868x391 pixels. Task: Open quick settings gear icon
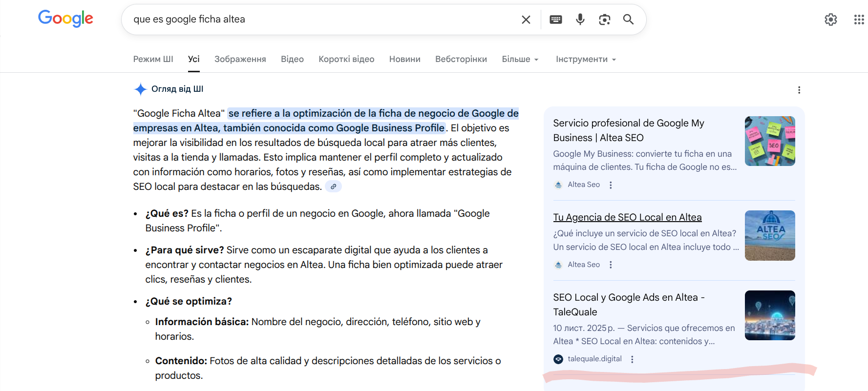coord(831,20)
